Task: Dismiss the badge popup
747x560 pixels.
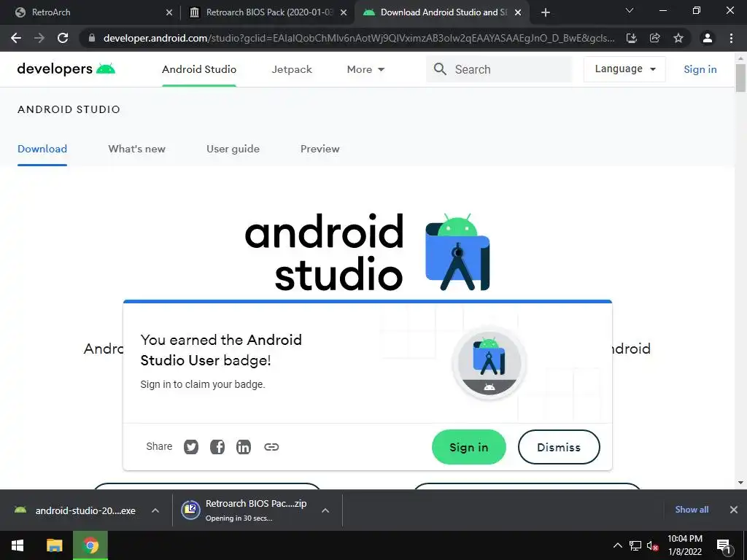Action: point(559,447)
